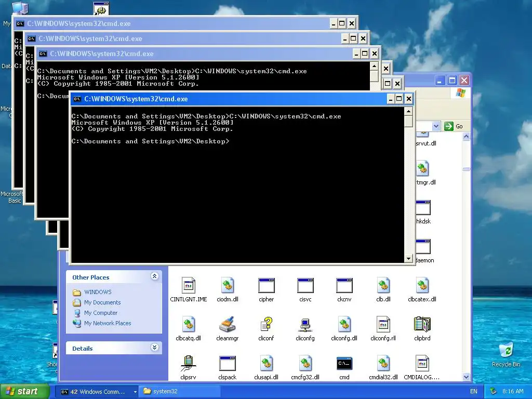Screen dimensions: 532x399
Task: Click scroll down arrow in front cmd window
Action: tap(408, 259)
